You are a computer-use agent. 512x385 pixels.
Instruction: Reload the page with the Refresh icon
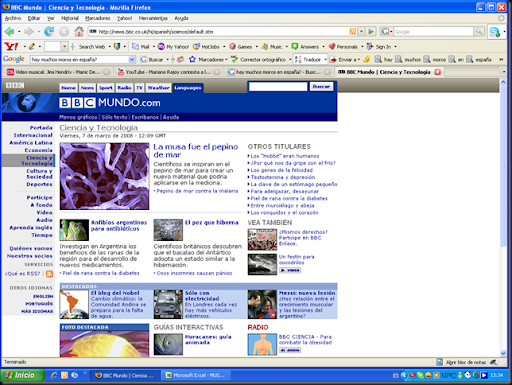point(49,32)
